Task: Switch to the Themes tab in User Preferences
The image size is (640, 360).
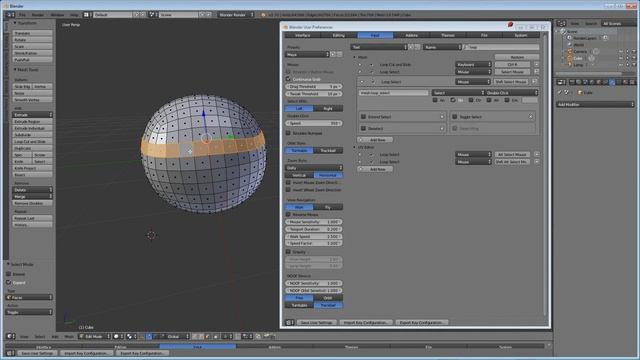Action: (448, 36)
